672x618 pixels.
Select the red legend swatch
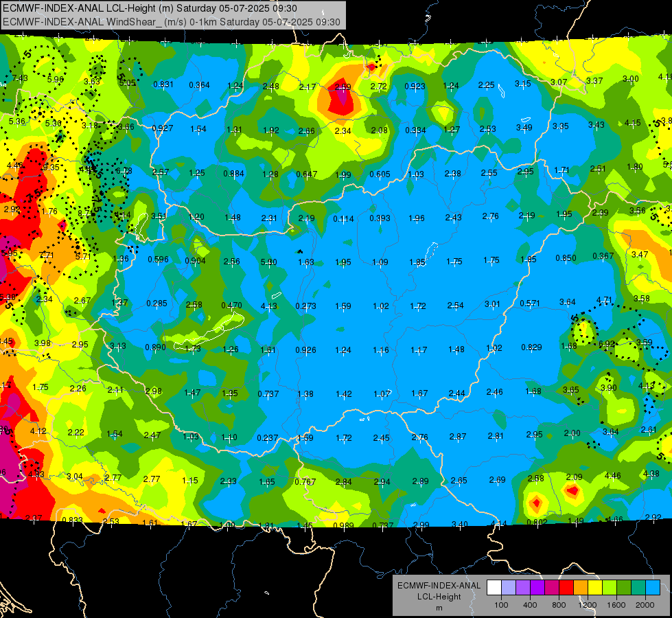(566, 587)
